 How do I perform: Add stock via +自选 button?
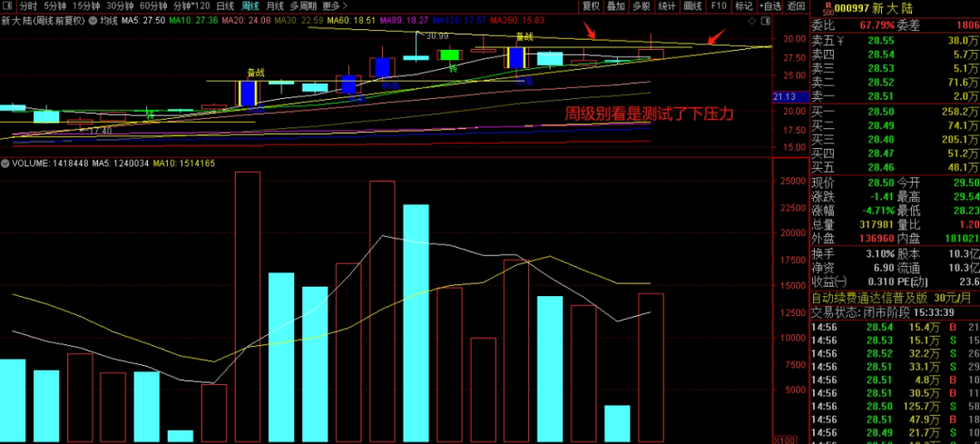point(770,7)
